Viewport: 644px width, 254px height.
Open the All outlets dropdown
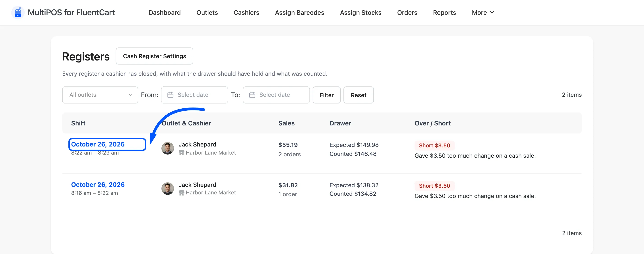(100, 95)
